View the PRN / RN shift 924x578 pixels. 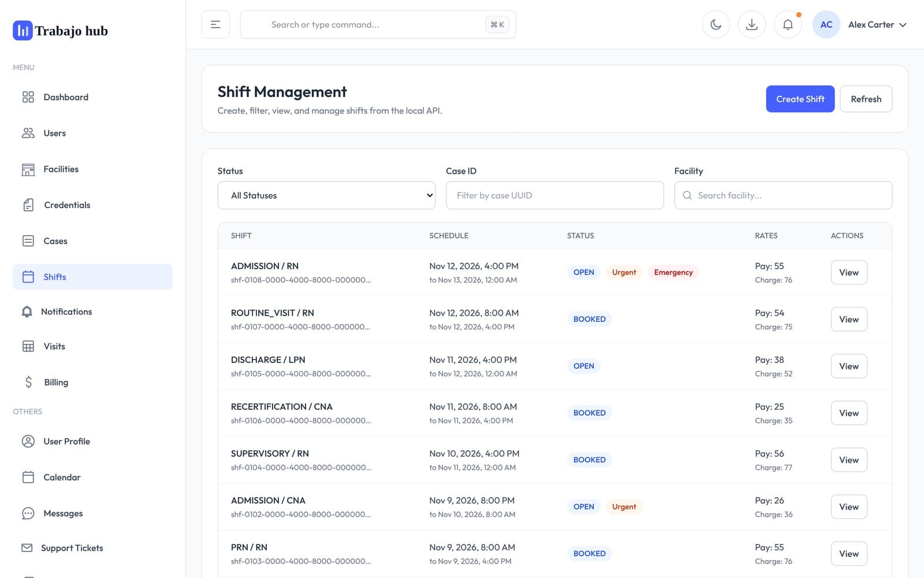849,553
